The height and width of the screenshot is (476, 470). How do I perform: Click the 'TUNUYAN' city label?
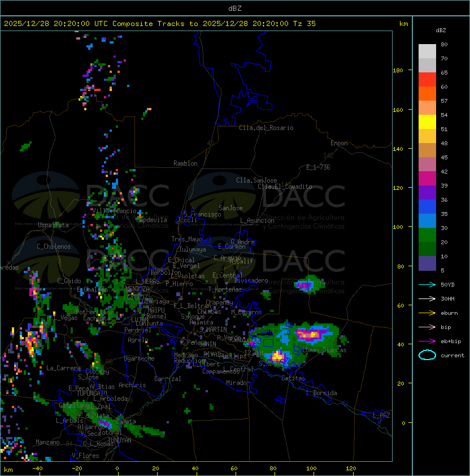coord(120,440)
